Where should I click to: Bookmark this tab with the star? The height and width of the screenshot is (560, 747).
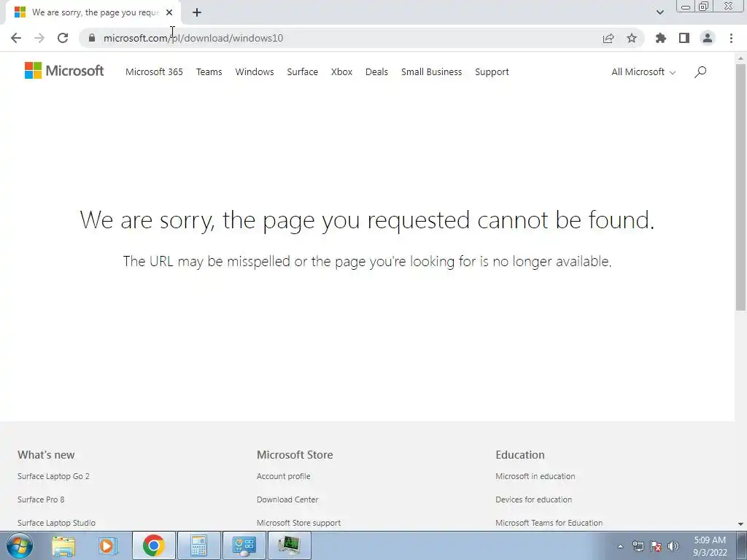[632, 38]
